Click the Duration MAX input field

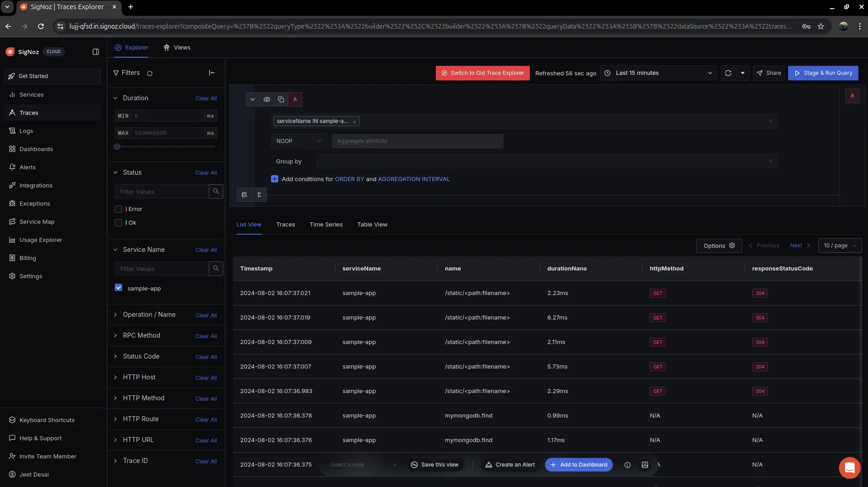[x=168, y=133]
